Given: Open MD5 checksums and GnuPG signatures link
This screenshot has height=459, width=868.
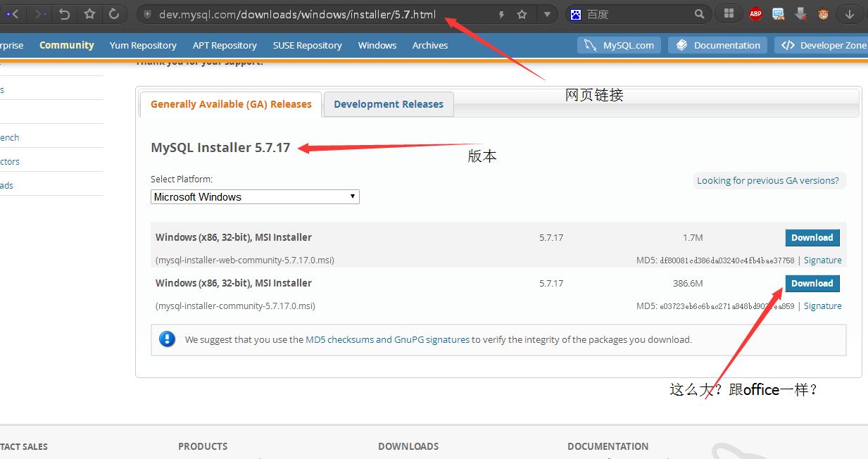Looking at the screenshot, I should [x=388, y=339].
